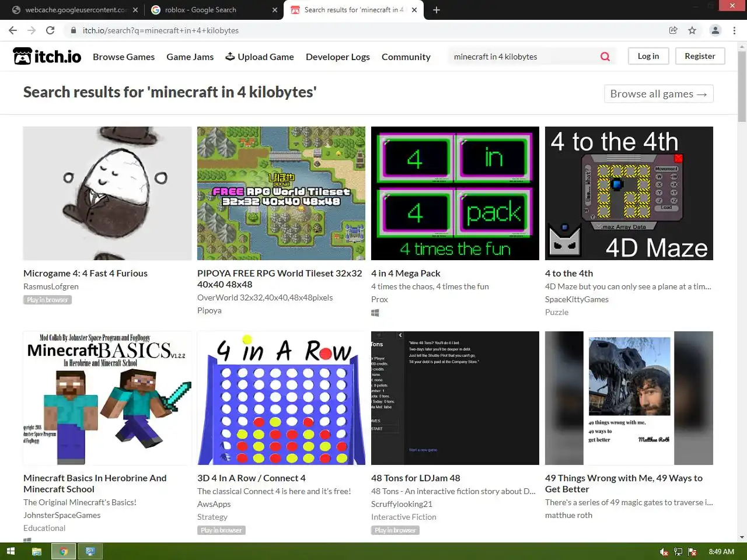This screenshot has width=747, height=560.
Task: Open 3D 4 In A Row / Connect 4 link
Action: point(252,478)
